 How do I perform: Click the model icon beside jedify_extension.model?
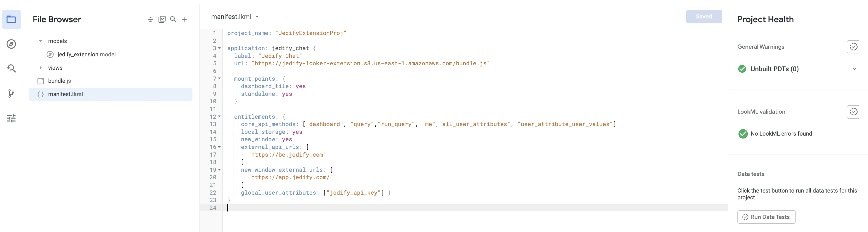click(50, 54)
